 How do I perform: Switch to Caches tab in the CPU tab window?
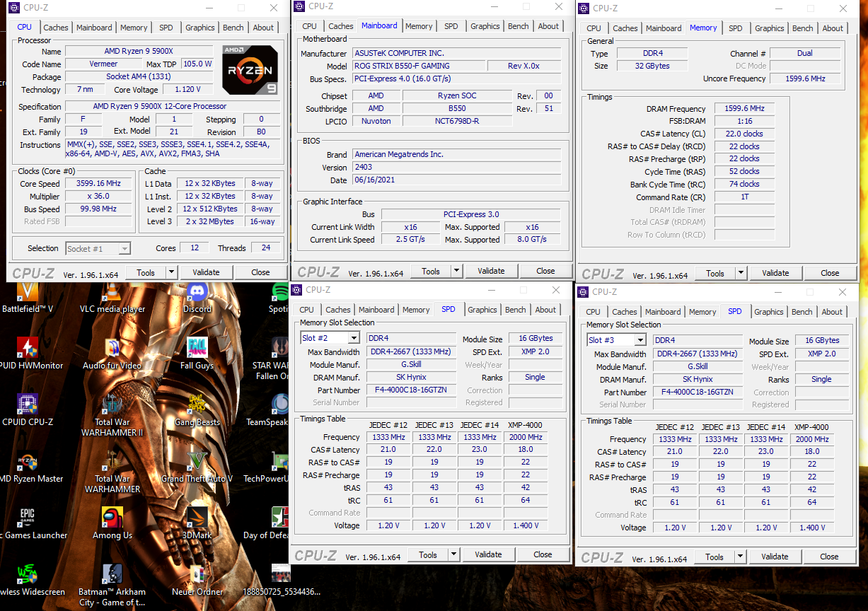pyautogui.click(x=56, y=28)
